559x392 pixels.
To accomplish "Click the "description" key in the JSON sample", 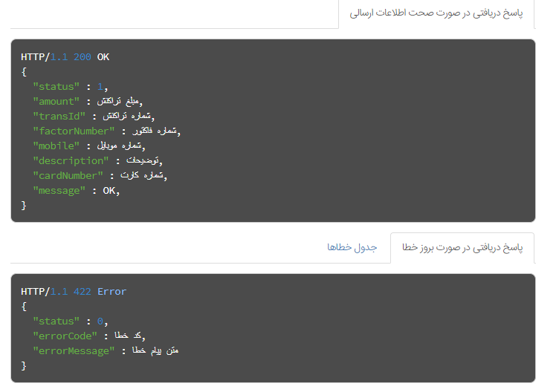I will click(x=71, y=161).
